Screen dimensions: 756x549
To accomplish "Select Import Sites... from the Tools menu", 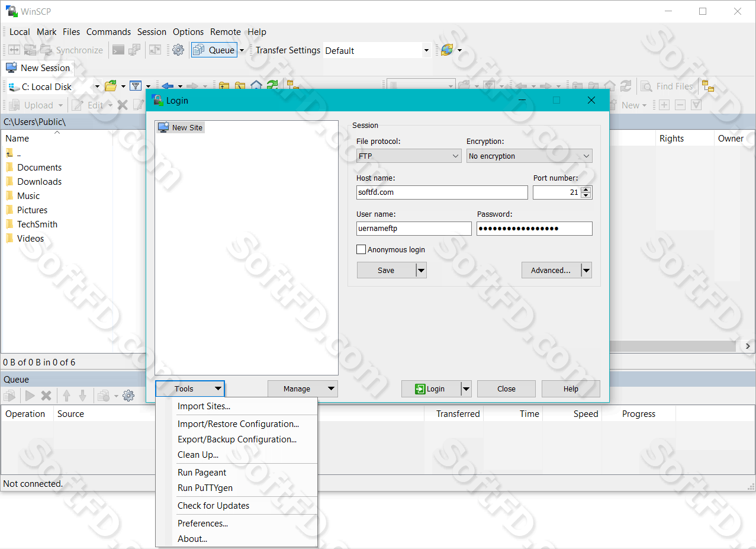I will [x=236, y=406].
